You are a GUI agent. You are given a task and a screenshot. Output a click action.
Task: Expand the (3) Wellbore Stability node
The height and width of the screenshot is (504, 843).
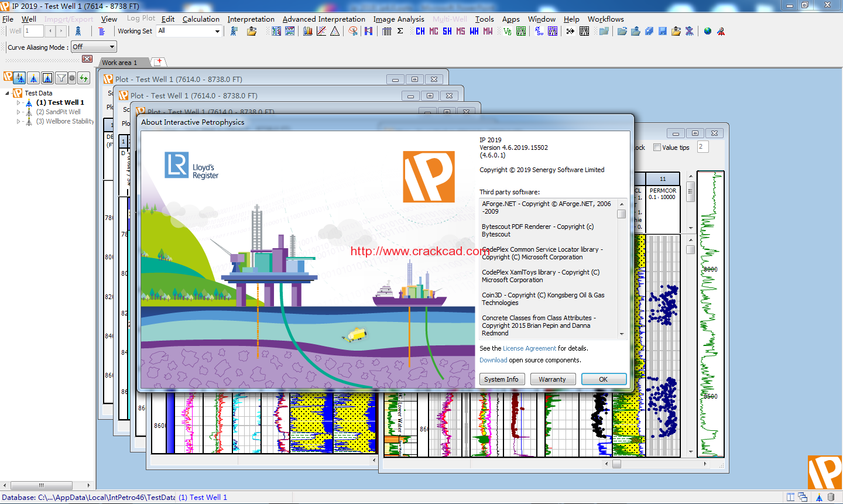(x=18, y=121)
